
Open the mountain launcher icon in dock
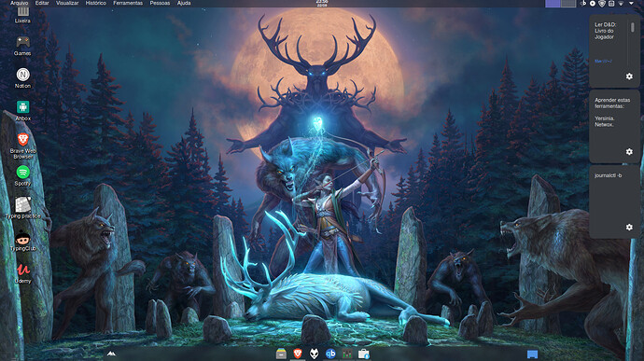111,354
